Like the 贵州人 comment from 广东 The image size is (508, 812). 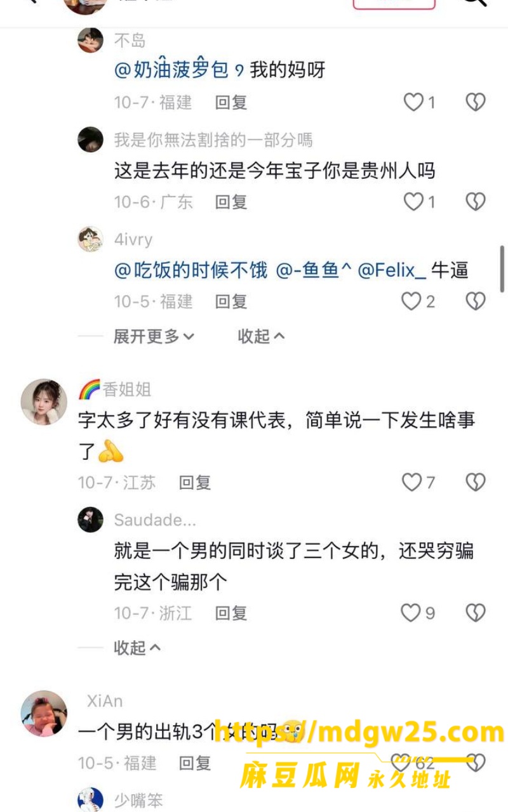(x=414, y=202)
